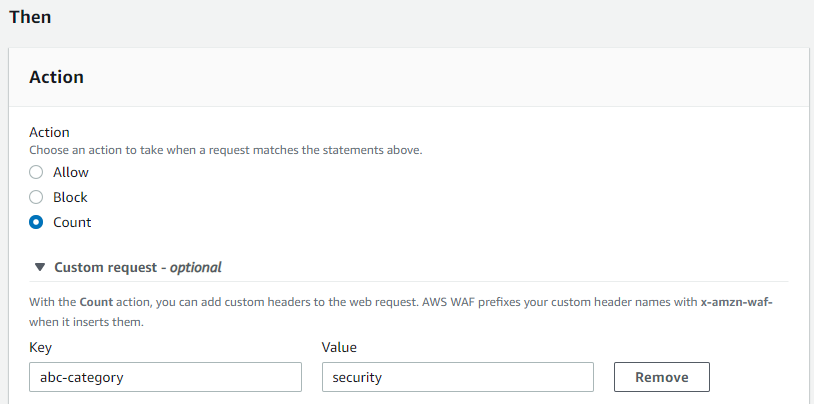This screenshot has width=814, height=404.
Task: Click the Block option label text
Action: click(x=70, y=197)
